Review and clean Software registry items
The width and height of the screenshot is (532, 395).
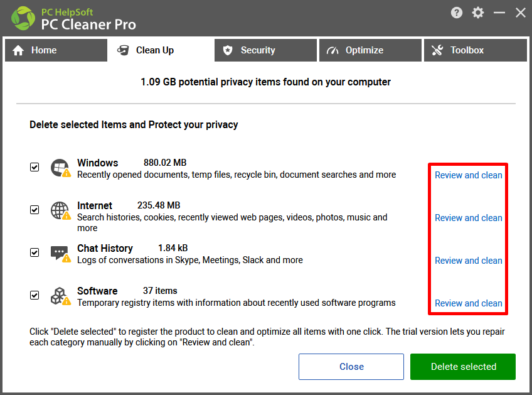click(468, 303)
